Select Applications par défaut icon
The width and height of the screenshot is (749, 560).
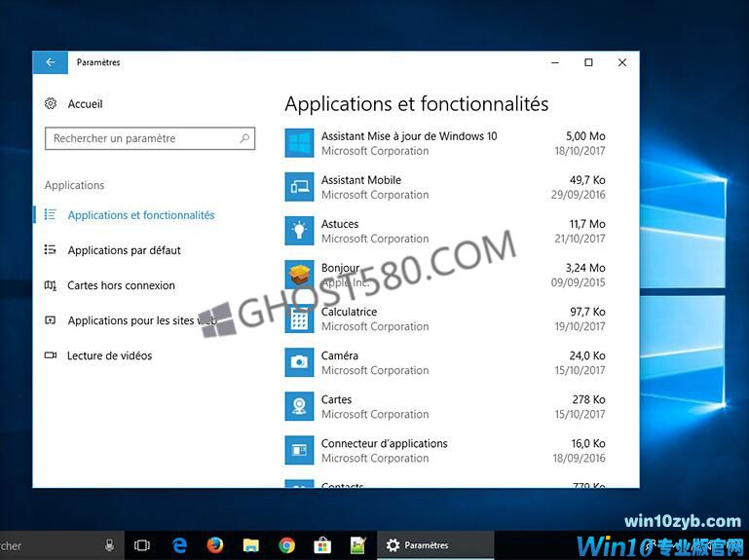(x=50, y=249)
